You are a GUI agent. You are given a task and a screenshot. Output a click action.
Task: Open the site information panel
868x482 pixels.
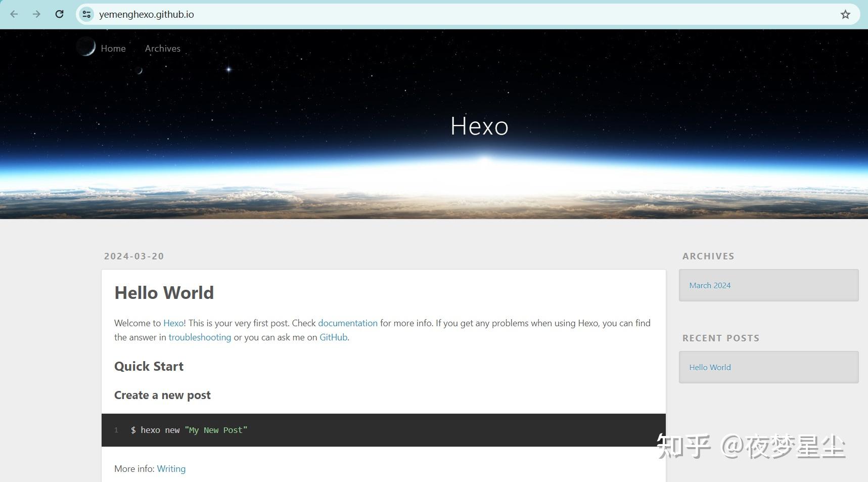point(86,14)
